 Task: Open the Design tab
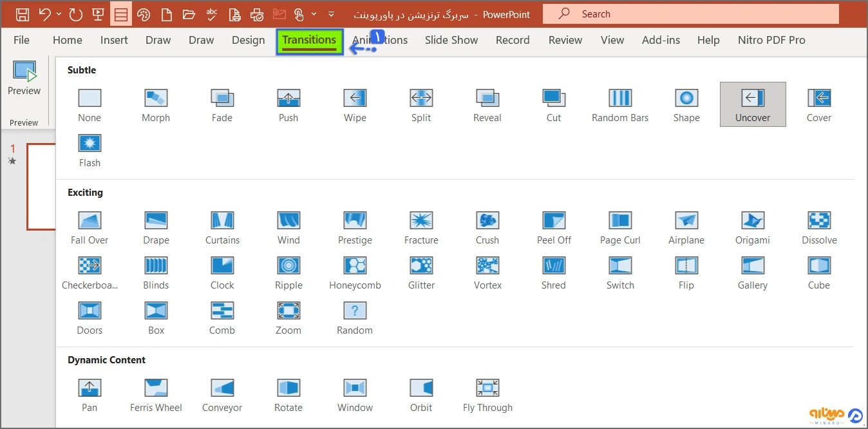point(249,40)
